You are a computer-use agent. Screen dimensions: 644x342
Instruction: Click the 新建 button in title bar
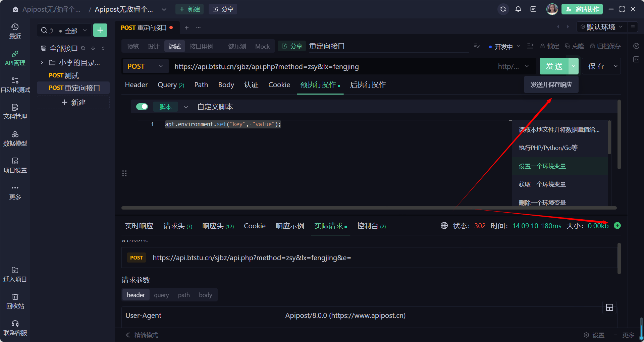pyautogui.click(x=190, y=9)
